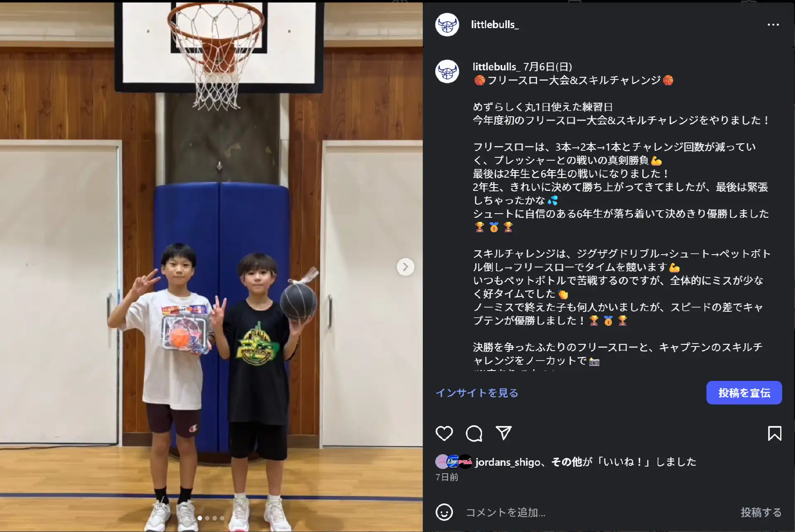The image size is (795, 532).
Task: Click 投稿する to post comment
Action: pyautogui.click(x=761, y=513)
